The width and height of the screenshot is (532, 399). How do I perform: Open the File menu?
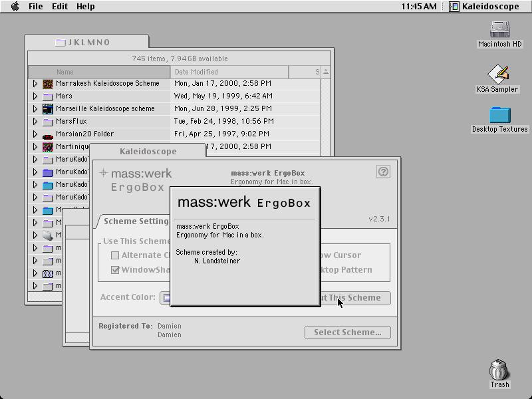(x=36, y=7)
